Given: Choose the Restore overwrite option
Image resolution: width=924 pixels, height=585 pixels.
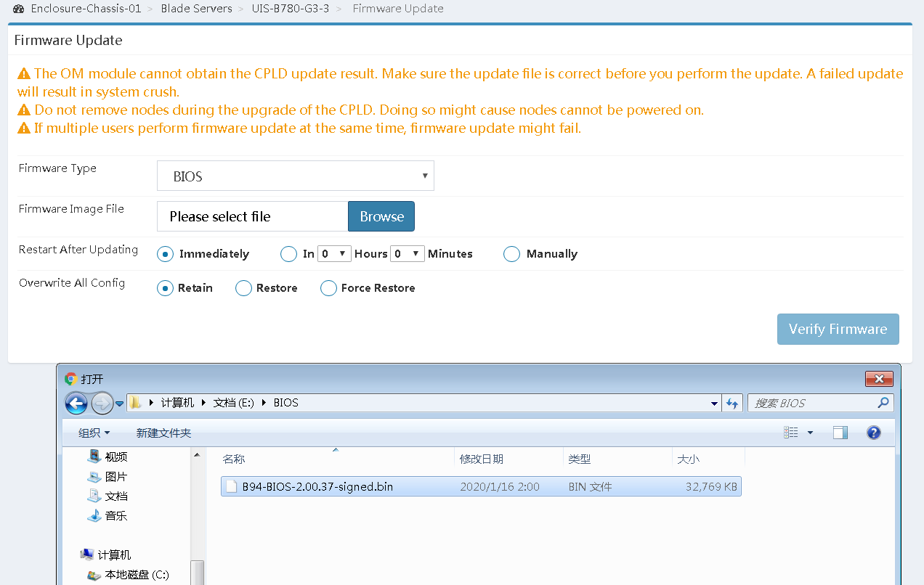Looking at the screenshot, I should point(243,288).
